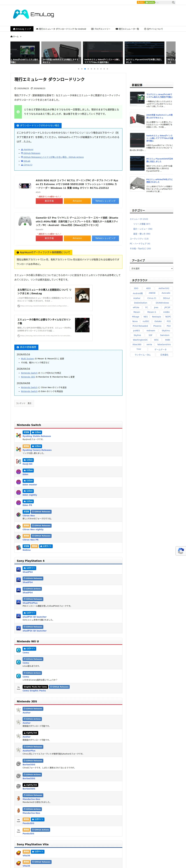Click the NxEmu emulator icon
This screenshot has height=868, width=186.
coord(19,548)
